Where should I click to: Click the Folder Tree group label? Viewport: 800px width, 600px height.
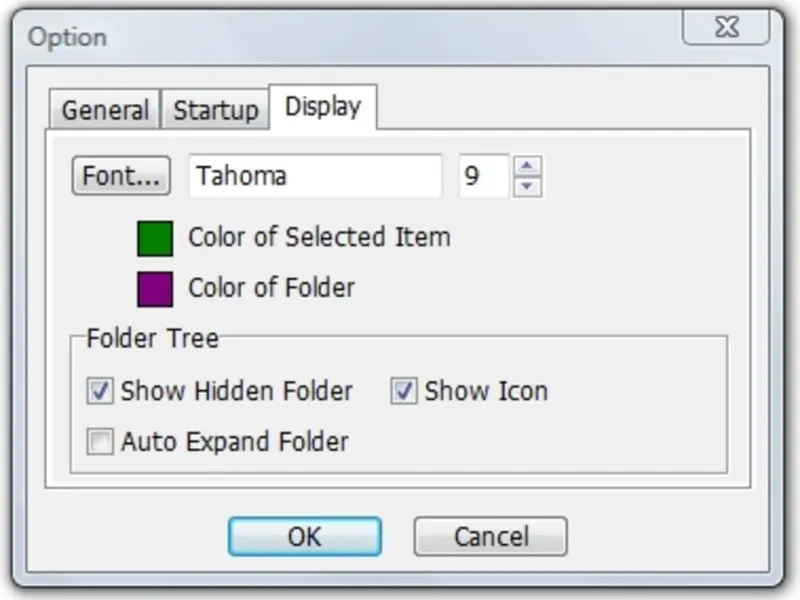pos(152,337)
